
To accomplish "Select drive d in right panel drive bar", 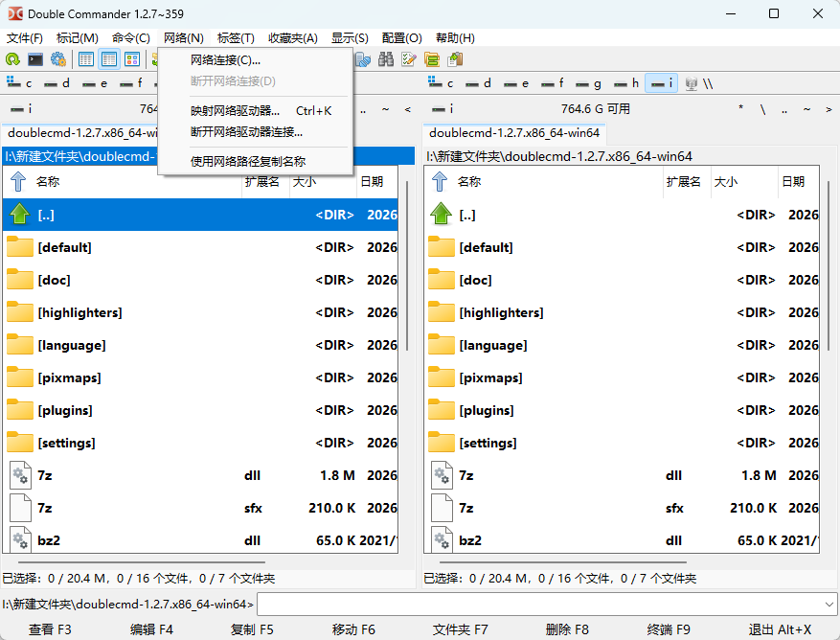I will 478,83.
